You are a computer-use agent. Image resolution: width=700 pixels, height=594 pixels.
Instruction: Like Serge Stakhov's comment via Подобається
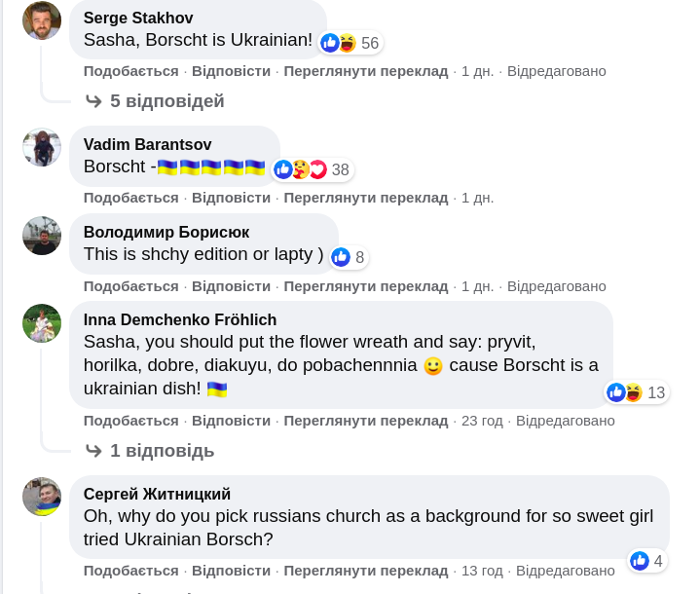(x=130, y=71)
